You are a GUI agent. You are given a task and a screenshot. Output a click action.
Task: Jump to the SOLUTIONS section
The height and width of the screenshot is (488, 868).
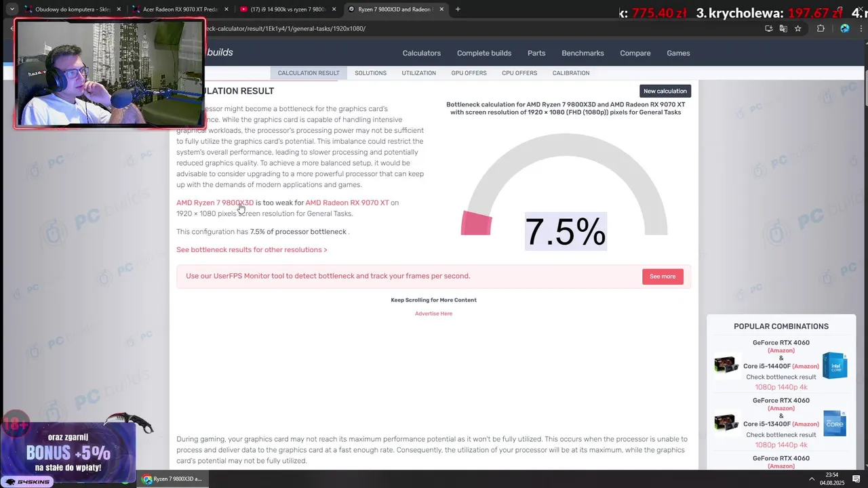click(370, 73)
